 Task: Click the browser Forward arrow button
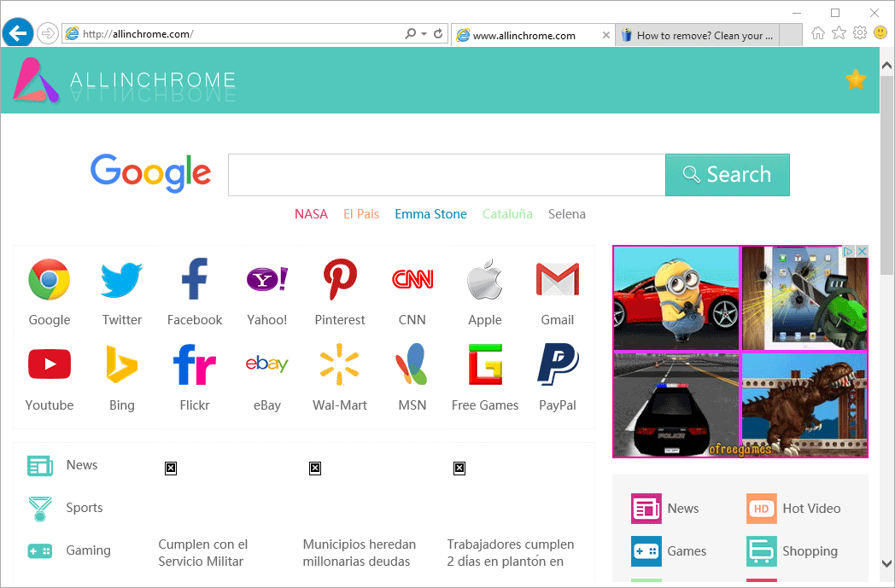(48, 33)
